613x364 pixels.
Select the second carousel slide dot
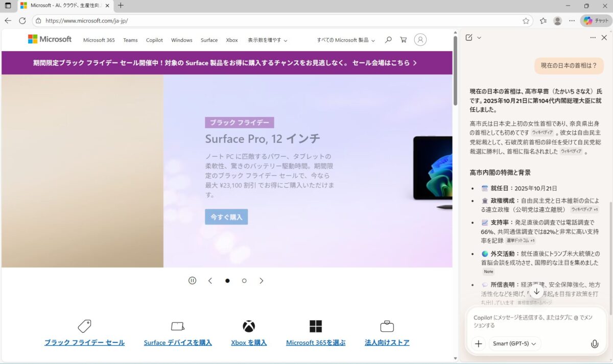click(x=244, y=280)
